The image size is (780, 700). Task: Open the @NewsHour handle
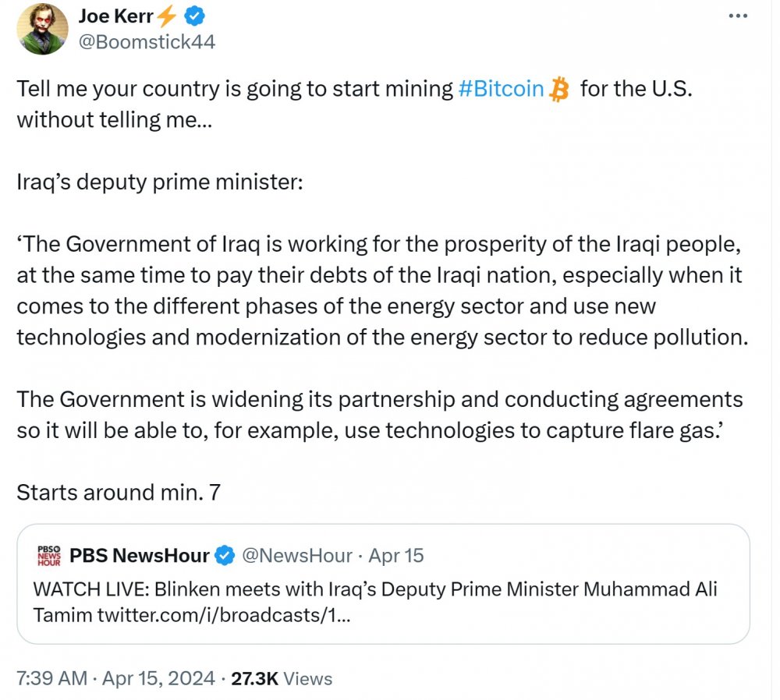tap(296, 555)
